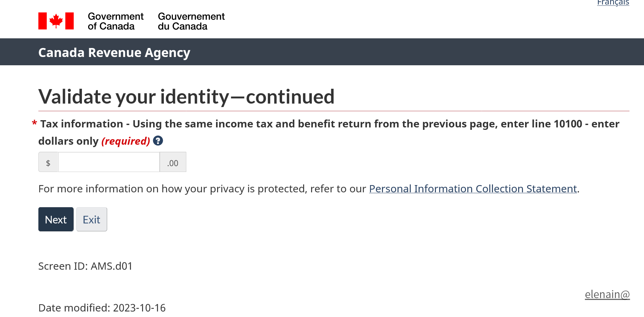Switch language to Français
This screenshot has height=317, width=644.
[x=613, y=3]
